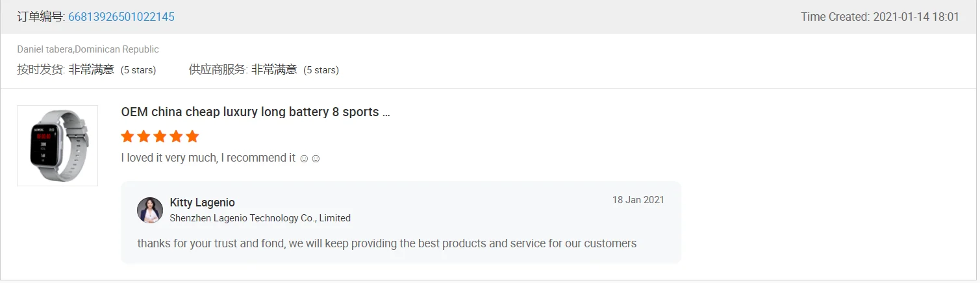This screenshot has height=283, width=980.
Task: Click the third orange rating star
Action: pos(160,136)
